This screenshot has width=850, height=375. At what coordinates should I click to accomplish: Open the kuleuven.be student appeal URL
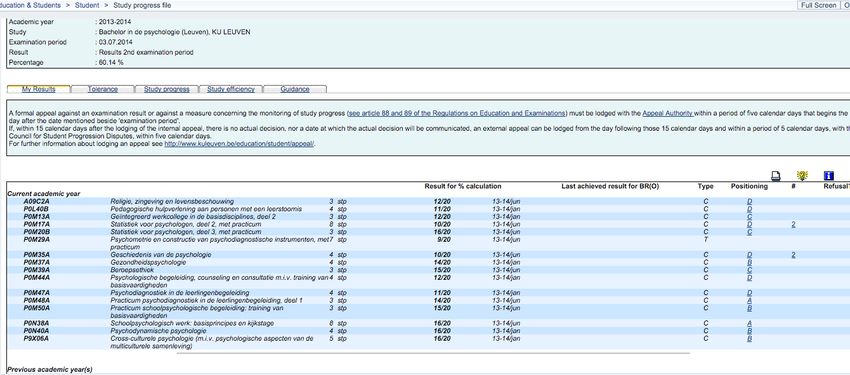point(239,144)
